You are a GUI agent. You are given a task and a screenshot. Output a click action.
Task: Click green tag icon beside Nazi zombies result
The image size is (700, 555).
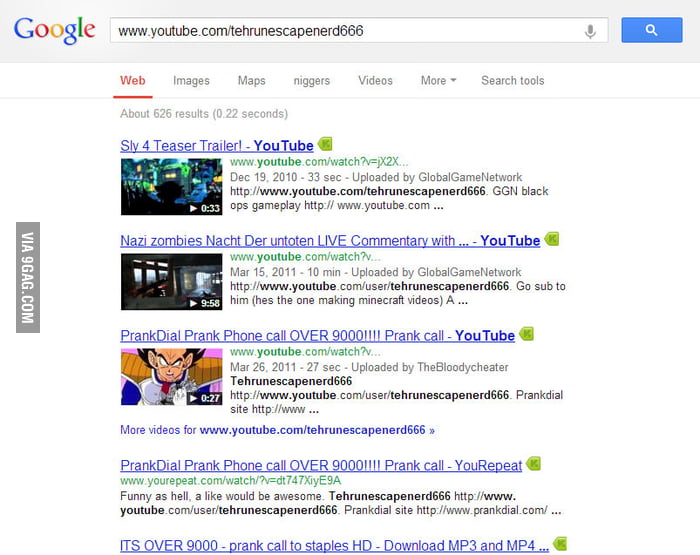point(552,239)
